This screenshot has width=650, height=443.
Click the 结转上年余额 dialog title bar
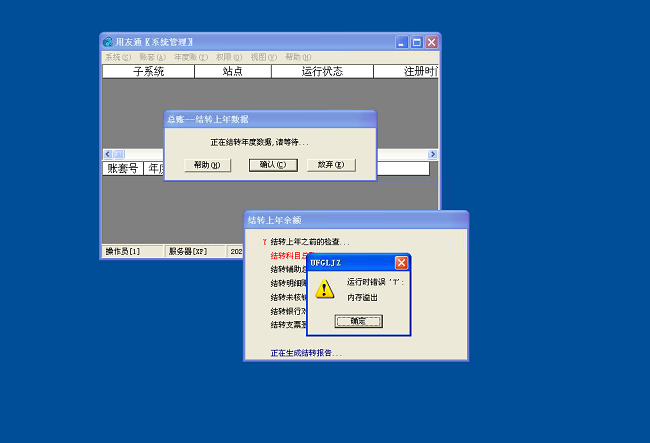coord(356,220)
